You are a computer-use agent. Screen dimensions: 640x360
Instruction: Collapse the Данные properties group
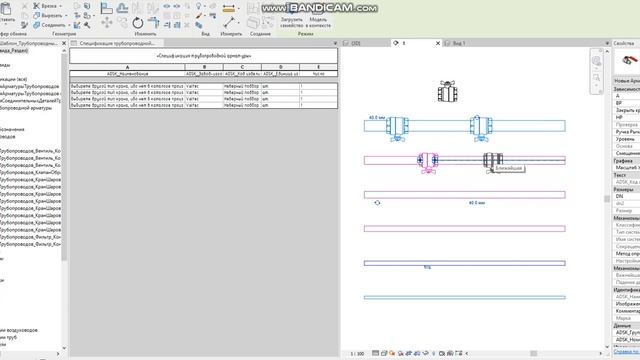click(x=627, y=326)
